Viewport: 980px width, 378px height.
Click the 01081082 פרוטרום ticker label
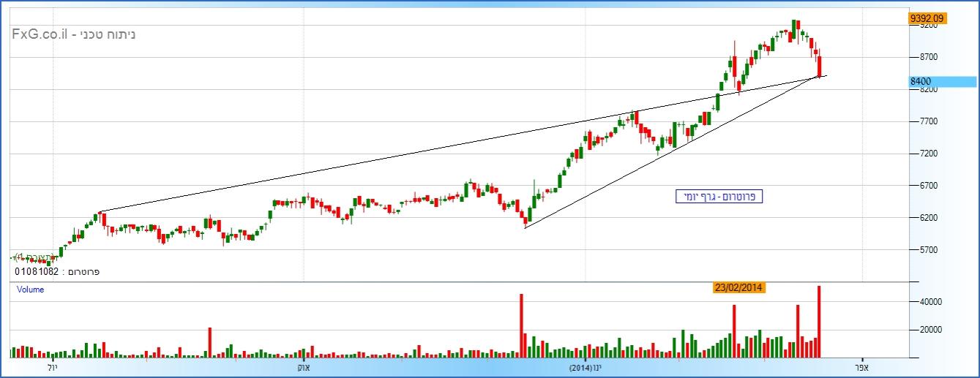(x=57, y=271)
